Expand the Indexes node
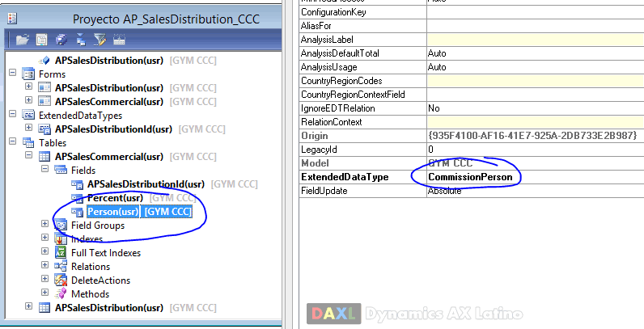The height and width of the screenshot is (329, 644). coord(44,238)
